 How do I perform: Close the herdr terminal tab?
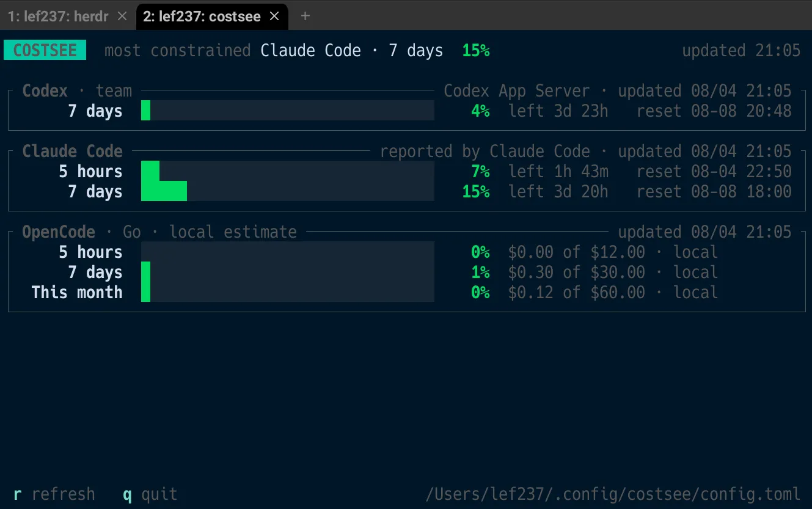(x=122, y=16)
